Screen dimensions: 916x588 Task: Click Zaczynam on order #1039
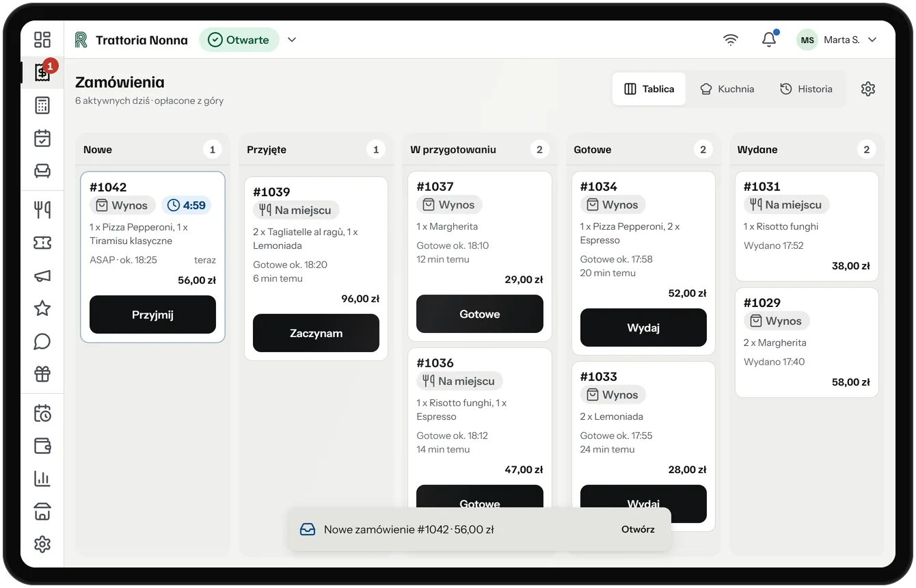(x=316, y=333)
